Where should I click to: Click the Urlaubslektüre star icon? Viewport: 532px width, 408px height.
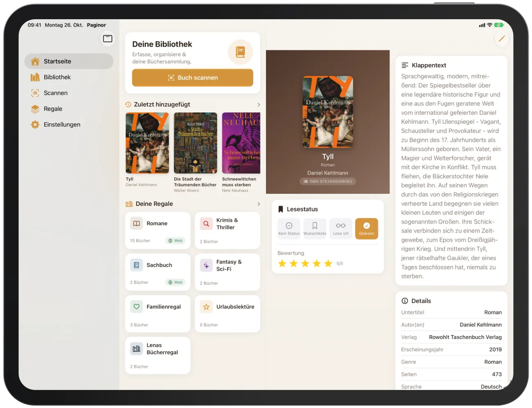coord(206,307)
